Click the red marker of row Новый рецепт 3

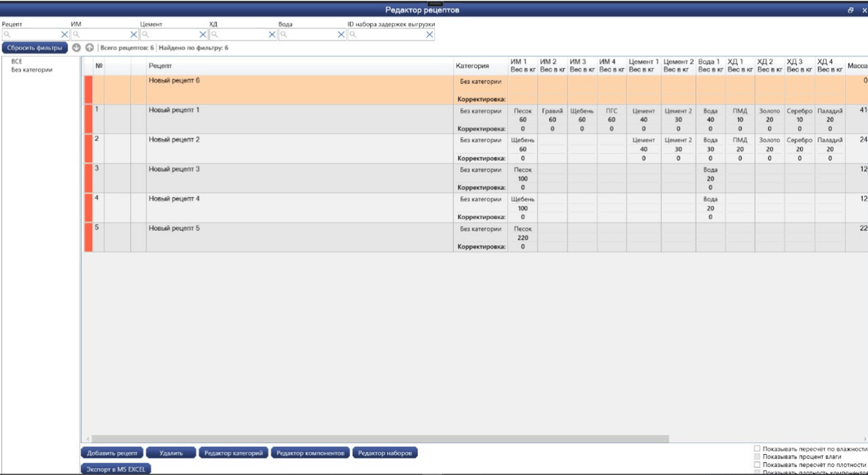tap(88, 178)
